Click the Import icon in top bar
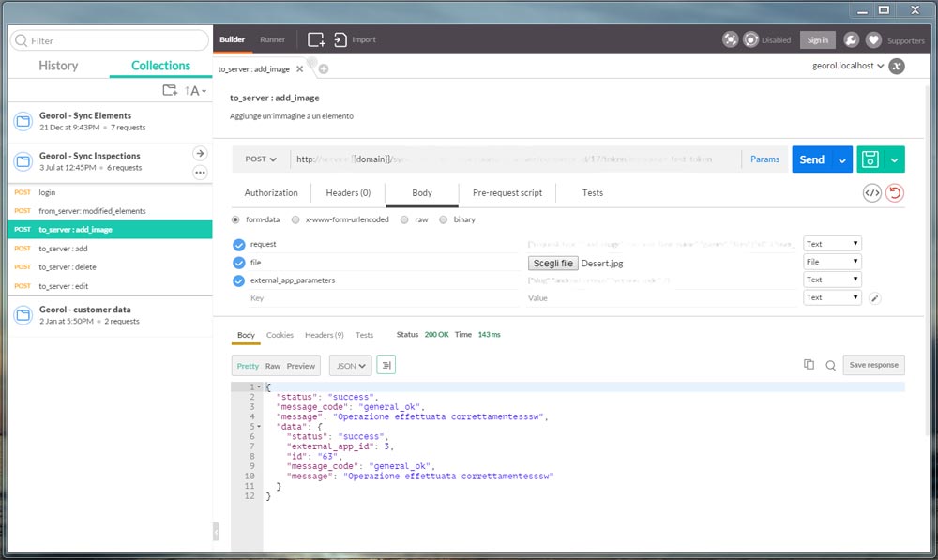938x560 pixels. click(340, 40)
